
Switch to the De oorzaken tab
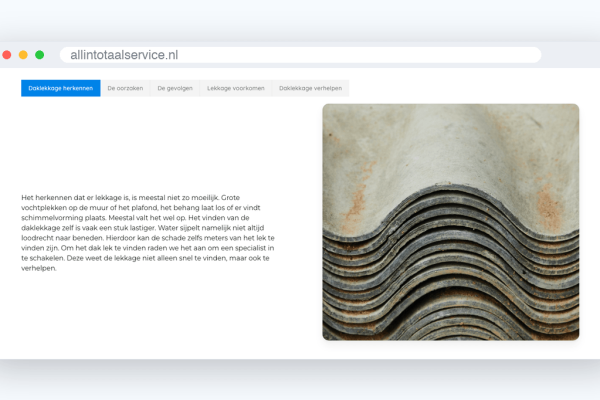tap(125, 88)
